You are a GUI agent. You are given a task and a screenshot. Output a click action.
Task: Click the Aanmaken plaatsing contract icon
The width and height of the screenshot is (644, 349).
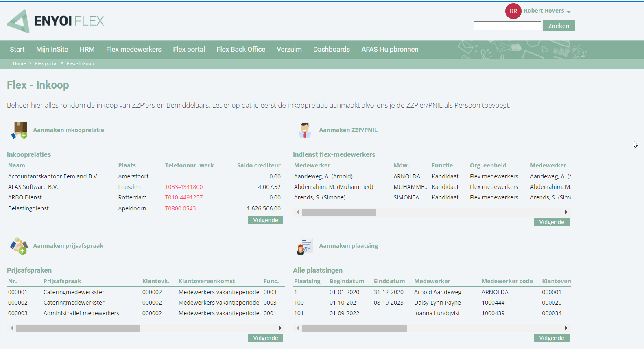tap(305, 246)
